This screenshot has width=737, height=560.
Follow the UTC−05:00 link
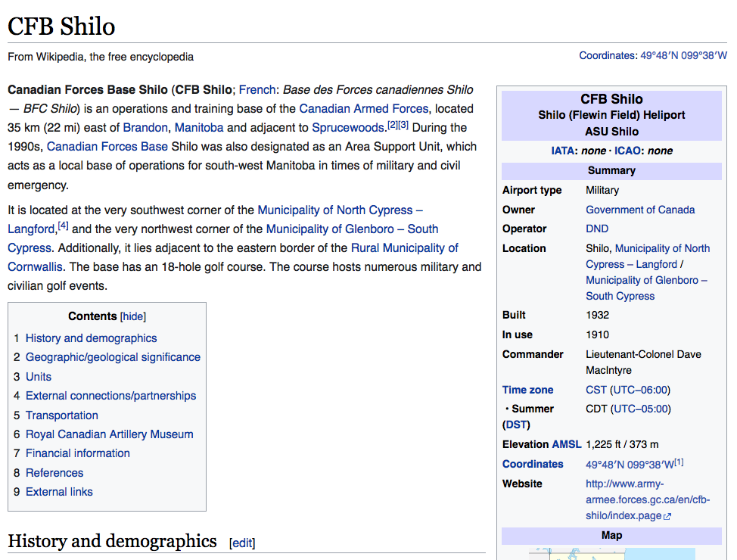coord(641,409)
